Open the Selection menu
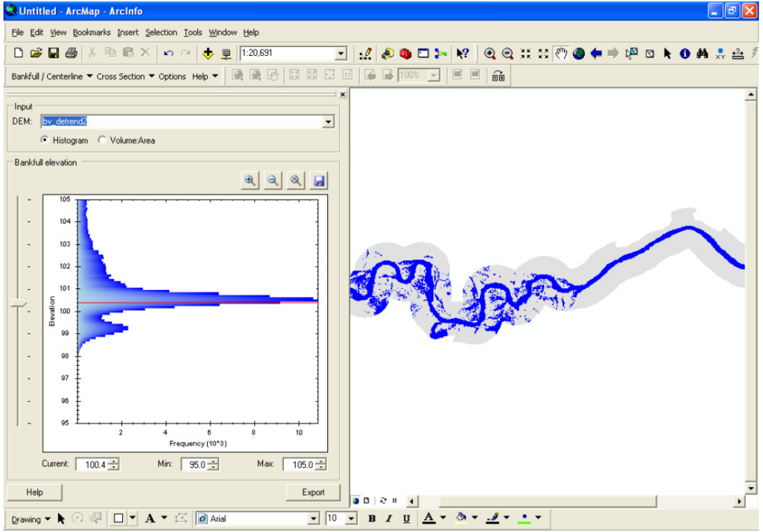Screen dimensions: 763x532 click(x=161, y=33)
